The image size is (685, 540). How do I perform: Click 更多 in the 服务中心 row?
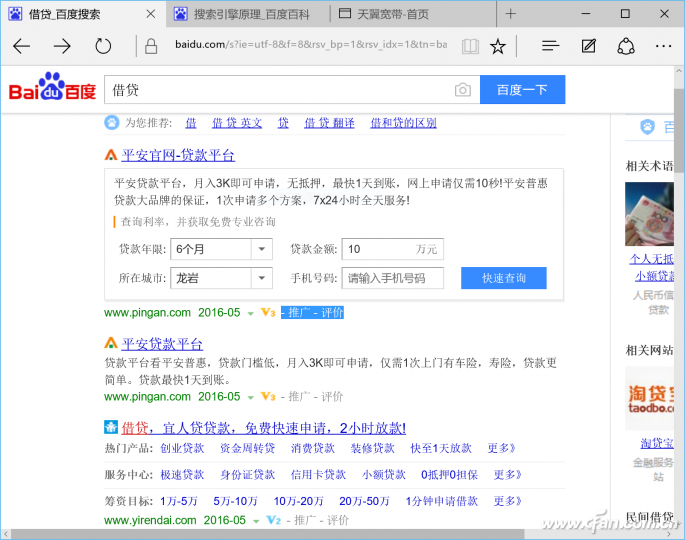coord(507,474)
